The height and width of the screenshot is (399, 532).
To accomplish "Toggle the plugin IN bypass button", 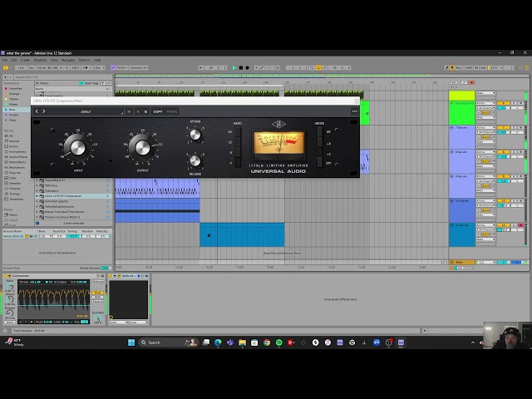I will 129,111.
